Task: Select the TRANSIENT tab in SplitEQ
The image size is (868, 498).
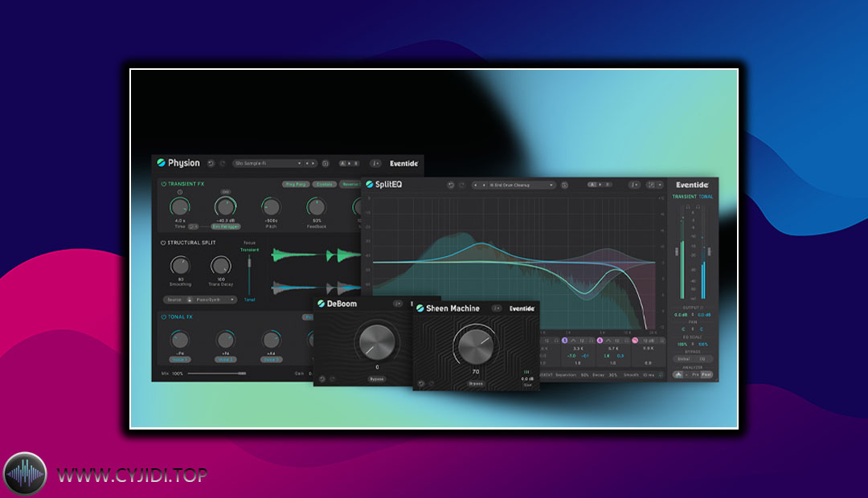Action: (684, 197)
